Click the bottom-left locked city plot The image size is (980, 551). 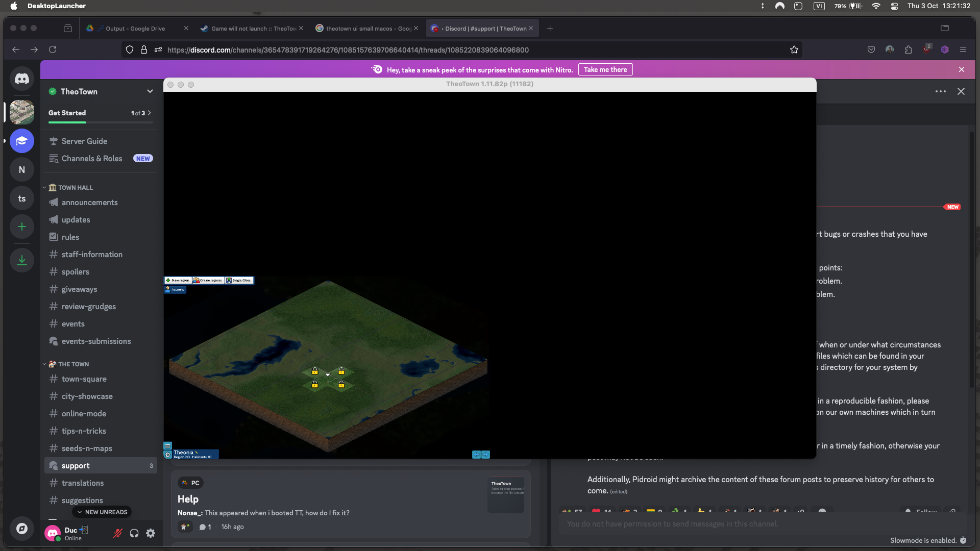coord(315,384)
